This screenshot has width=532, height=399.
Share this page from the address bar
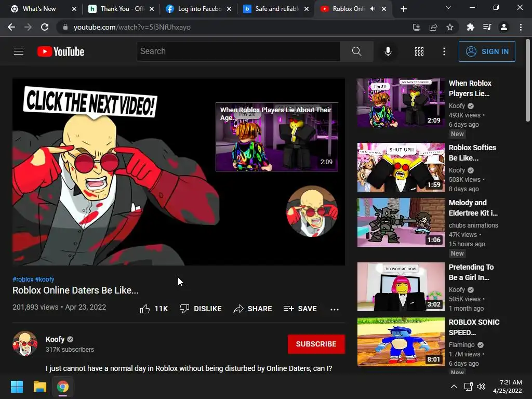pyautogui.click(x=433, y=27)
